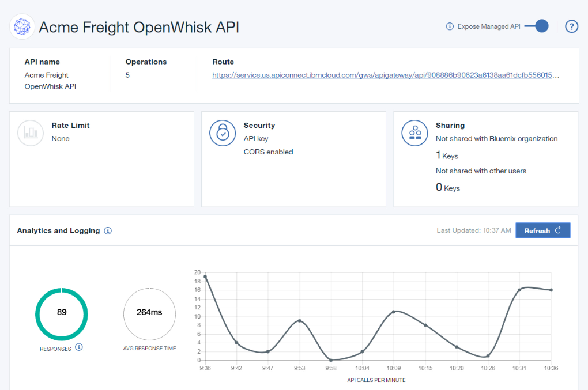
Task: Click the 264ms average response time circle
Action: pyautogui.click(x=149, y=313)
